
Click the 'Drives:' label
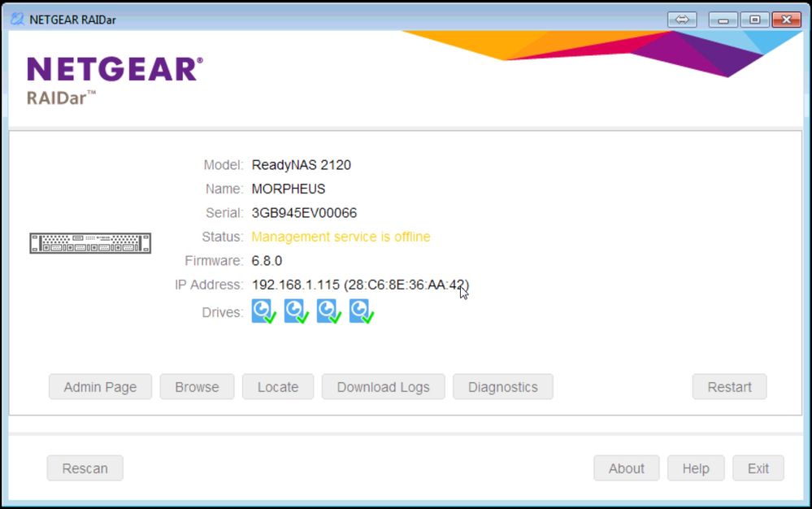pyautogui.click(x=222, y=312)
